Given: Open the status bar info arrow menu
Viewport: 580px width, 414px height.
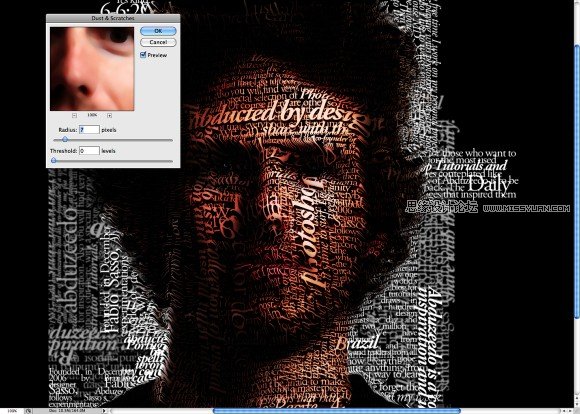Looking at the screenshot, I should point(104,411).
